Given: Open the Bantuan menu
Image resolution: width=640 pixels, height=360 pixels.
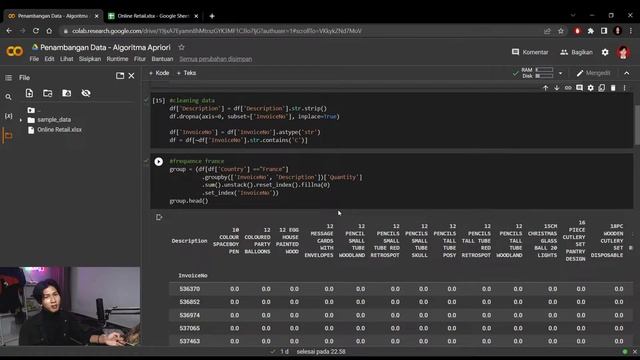Looking at the screenshot, I should click(x=162, y=59).
